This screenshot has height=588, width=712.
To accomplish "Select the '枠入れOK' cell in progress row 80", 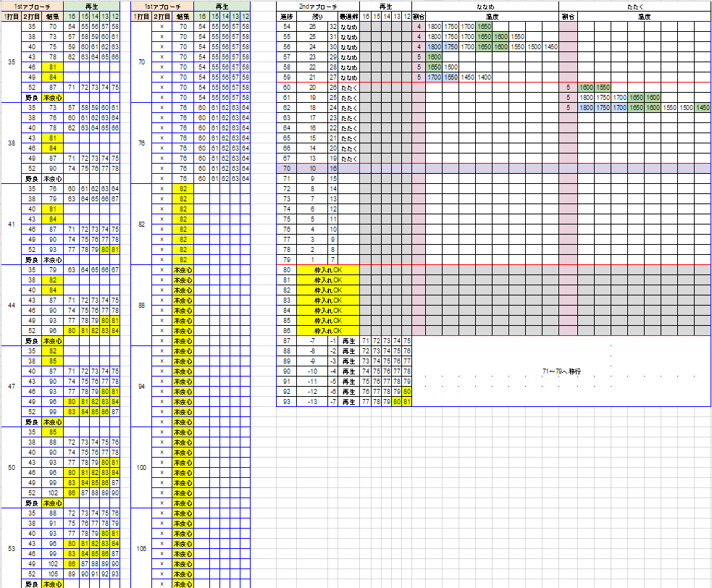I will pos(328,269).
